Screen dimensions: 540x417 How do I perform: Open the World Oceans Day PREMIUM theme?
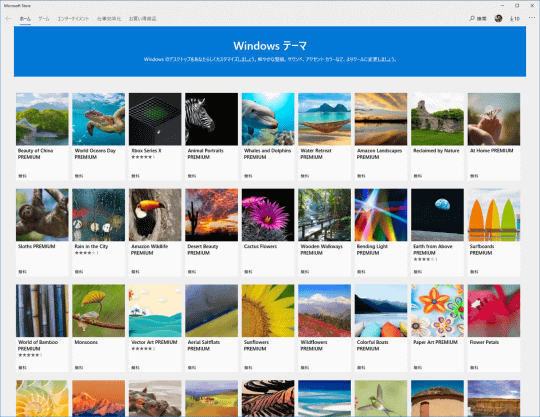98,136
